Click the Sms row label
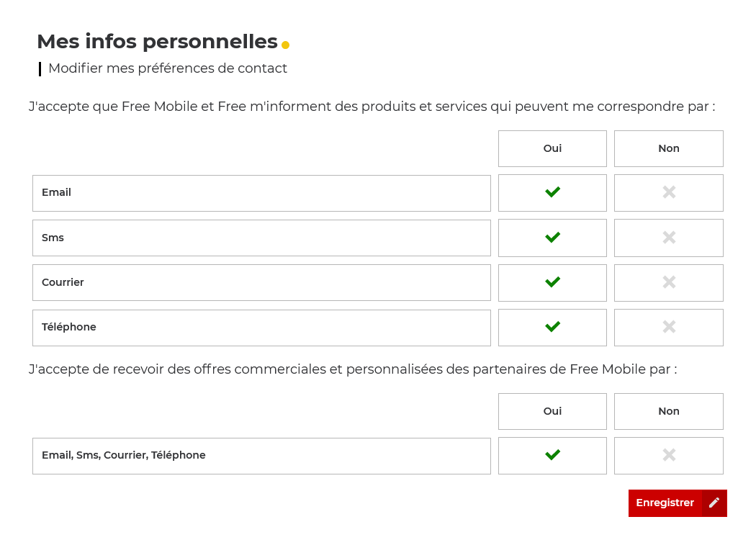Screen dimensions: 756x540 pos(53,238)
